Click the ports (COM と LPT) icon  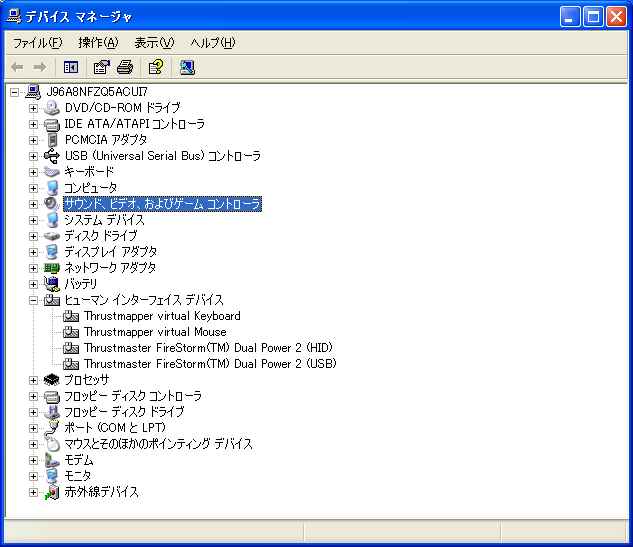tap(52, 428)
